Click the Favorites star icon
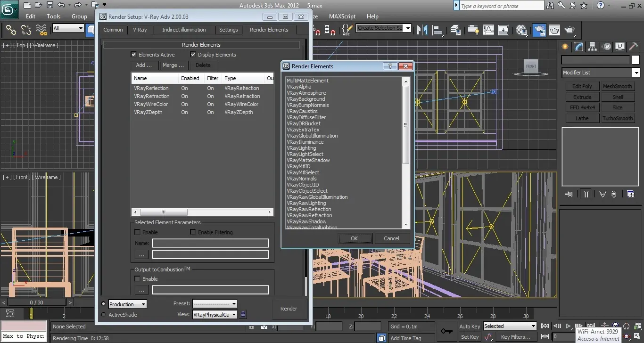 pos(584,6)
